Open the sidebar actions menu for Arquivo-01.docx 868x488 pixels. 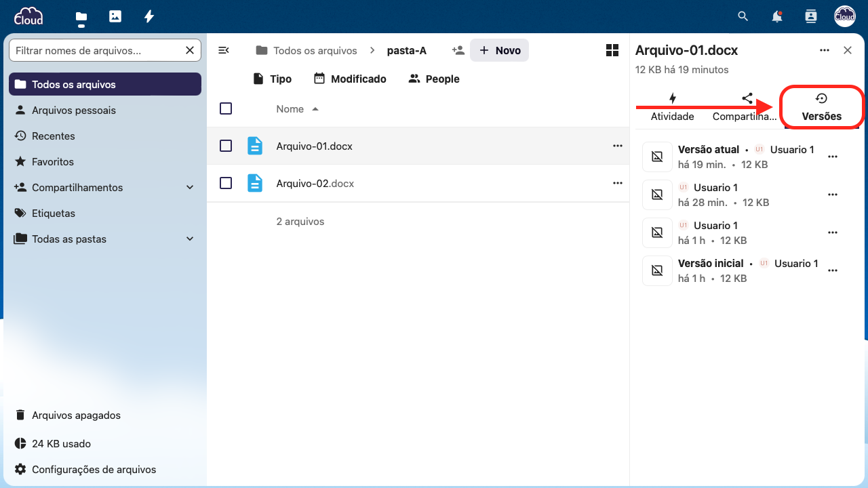click(825, 50)
